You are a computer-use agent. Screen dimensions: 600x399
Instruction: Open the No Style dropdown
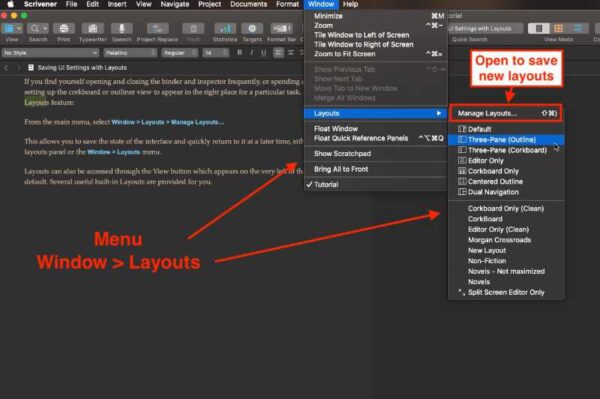click(50, 53)
